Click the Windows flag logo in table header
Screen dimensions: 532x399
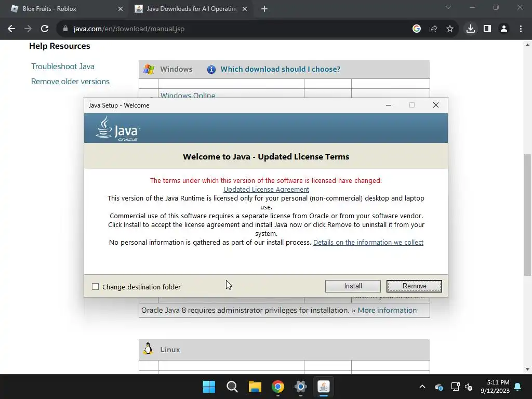[149, 69]
